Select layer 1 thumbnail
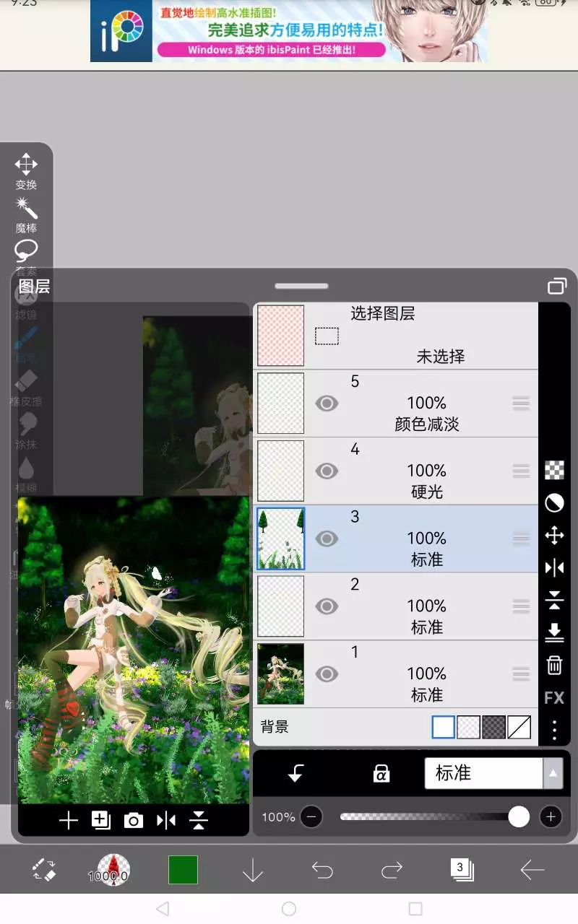Viewport: 578px width, 924px height. point(281,674)
